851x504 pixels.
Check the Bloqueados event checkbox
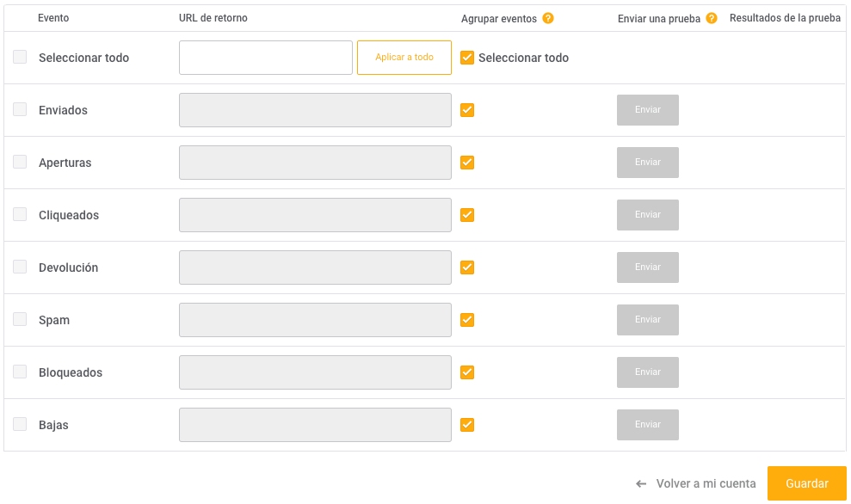tap(20, 372)
